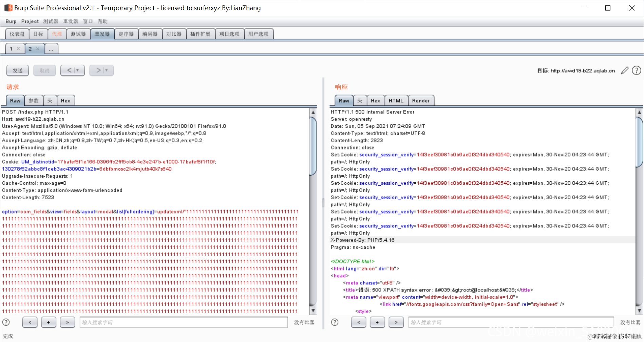Click the request pane scrollbar thumb
The image size is (644, 342).
313,146
